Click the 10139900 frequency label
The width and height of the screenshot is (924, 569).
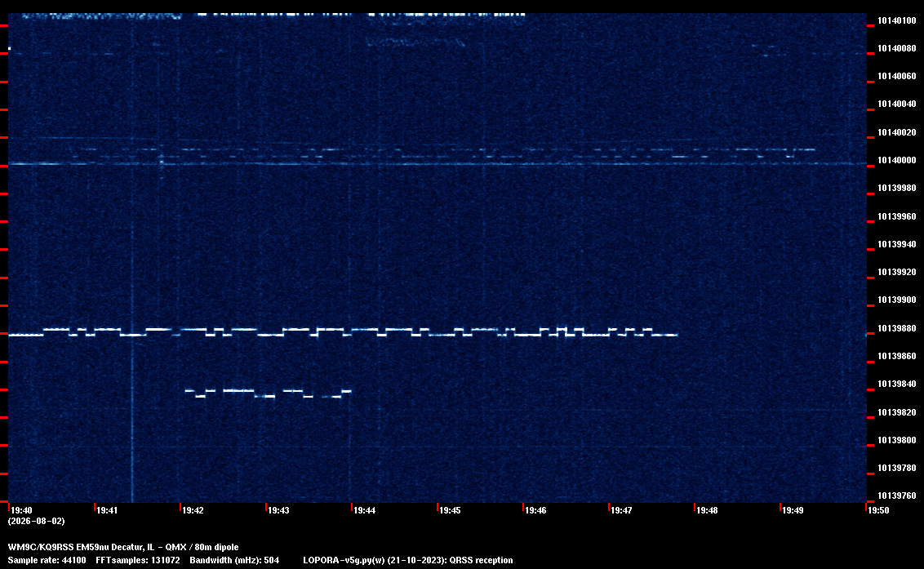click(x=896, y=300)
